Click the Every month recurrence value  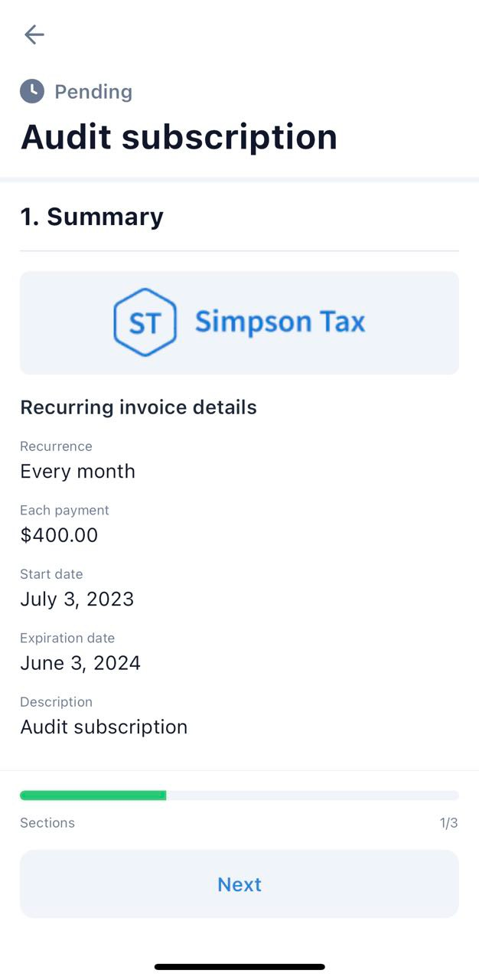coord(77,471)
